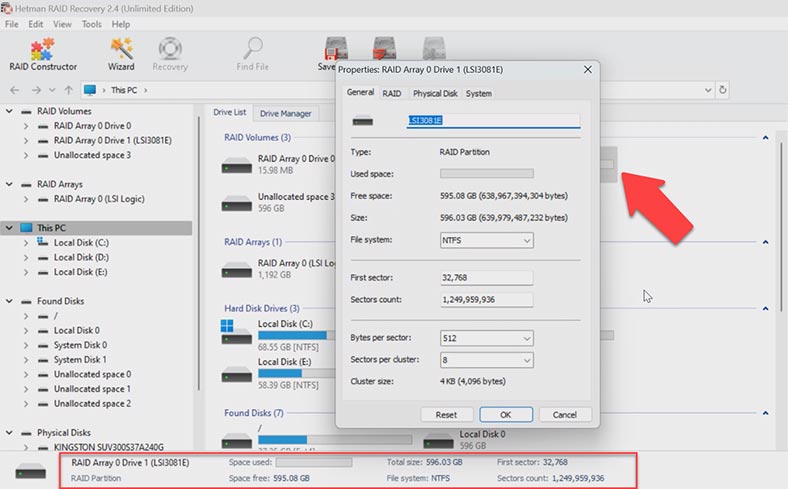Select RAID Array 0 Drive 1 (LSI3081E) in tree
Screen dimensions: 788x489
113,141
